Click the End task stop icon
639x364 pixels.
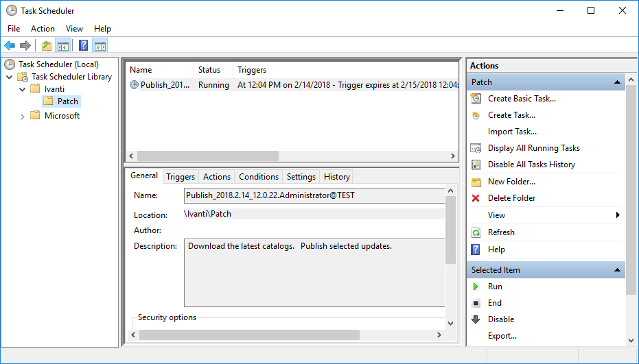click(x=476, y=303)
